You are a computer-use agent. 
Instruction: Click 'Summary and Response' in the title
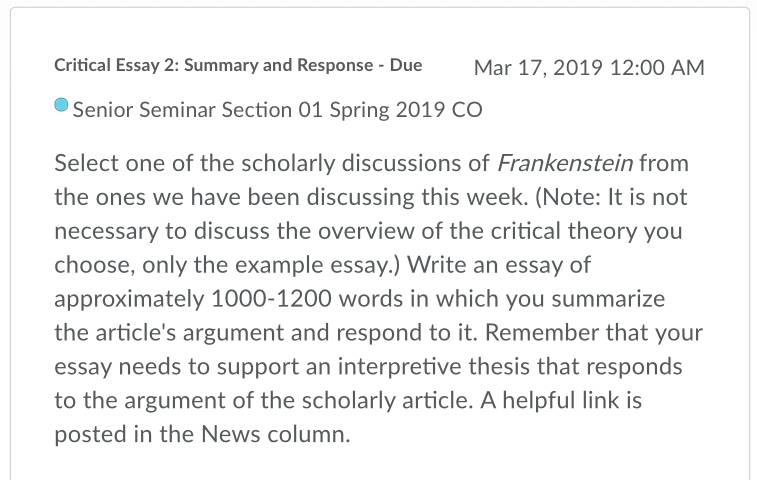point(279,65)
